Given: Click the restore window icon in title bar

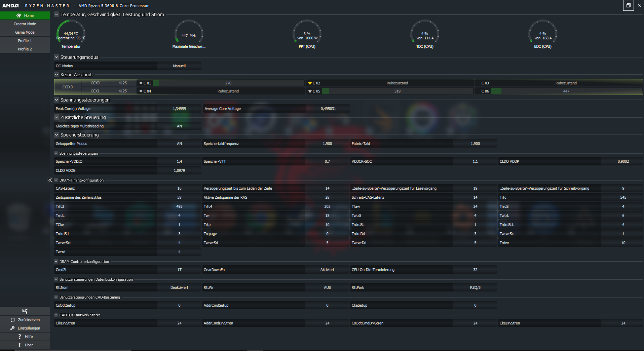Looking at the screenshot, I should click(x=628, y=5).
